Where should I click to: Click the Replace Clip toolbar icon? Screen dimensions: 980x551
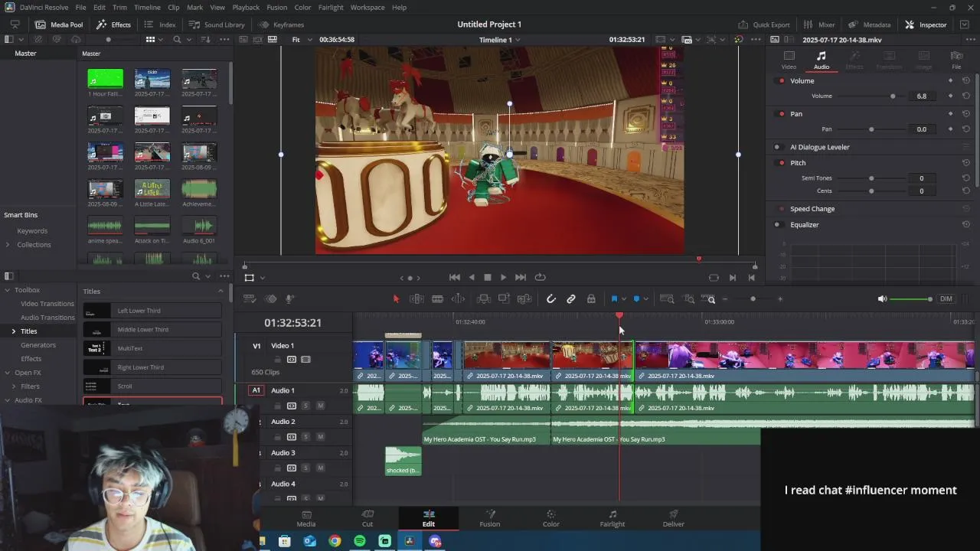524,299
